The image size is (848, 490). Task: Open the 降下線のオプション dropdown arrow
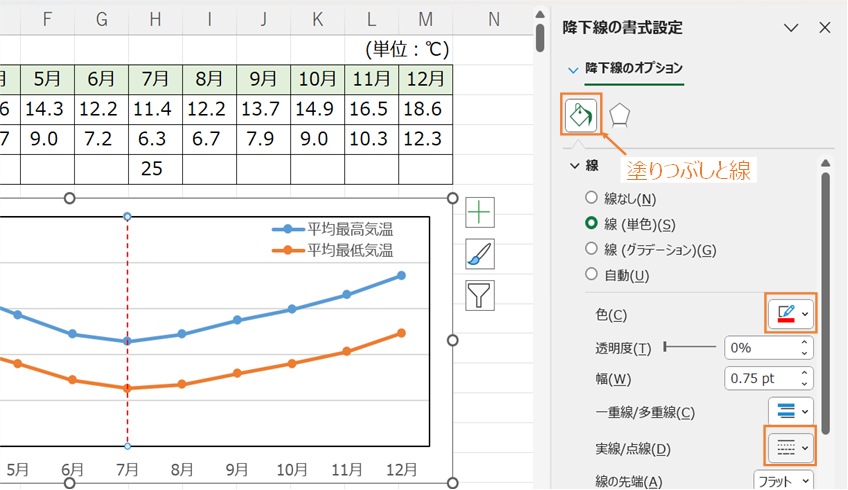click(x=573, y=70)
